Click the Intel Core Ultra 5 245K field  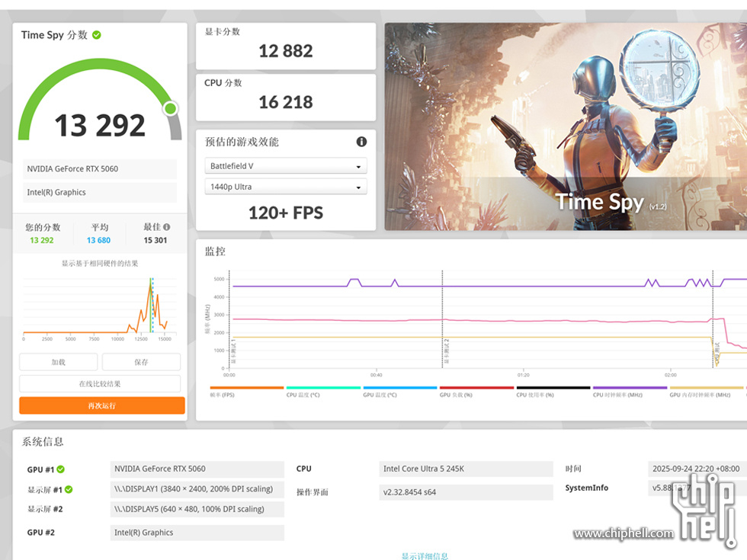click(x=466, y=469)
